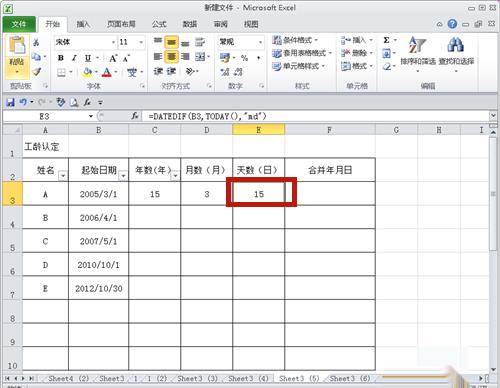Open filter dropdown for 姓名 column
Viewport: 500px width, 388px height.
[x=63, y=175]
